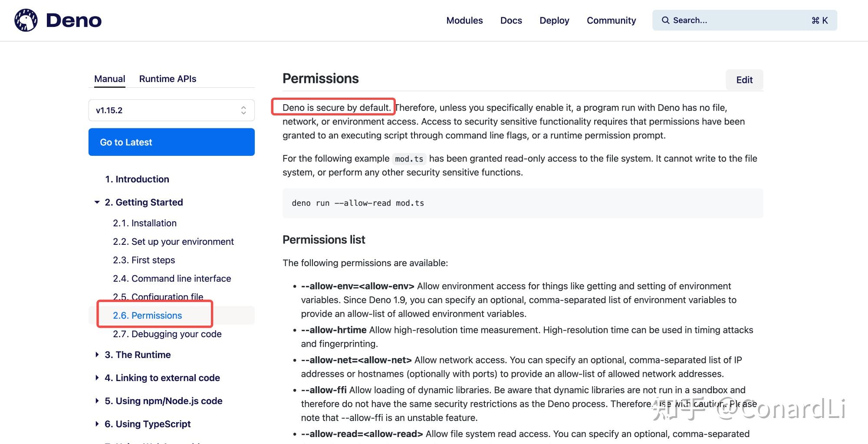Open Docs in top navigation
868x444 pixels.
click(x=511, y=20)
